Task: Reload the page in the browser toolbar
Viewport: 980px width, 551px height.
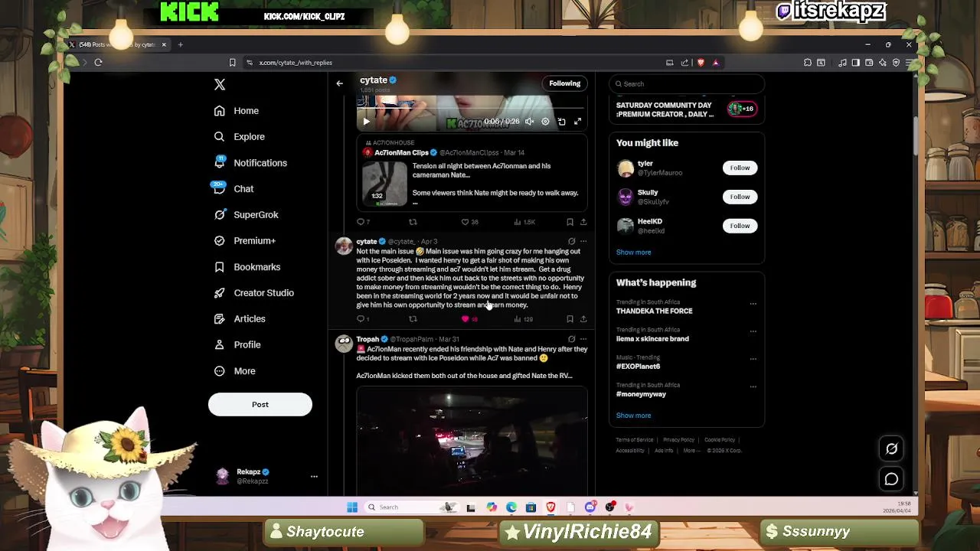Action: pyautogui.click(x=98, y=63)
